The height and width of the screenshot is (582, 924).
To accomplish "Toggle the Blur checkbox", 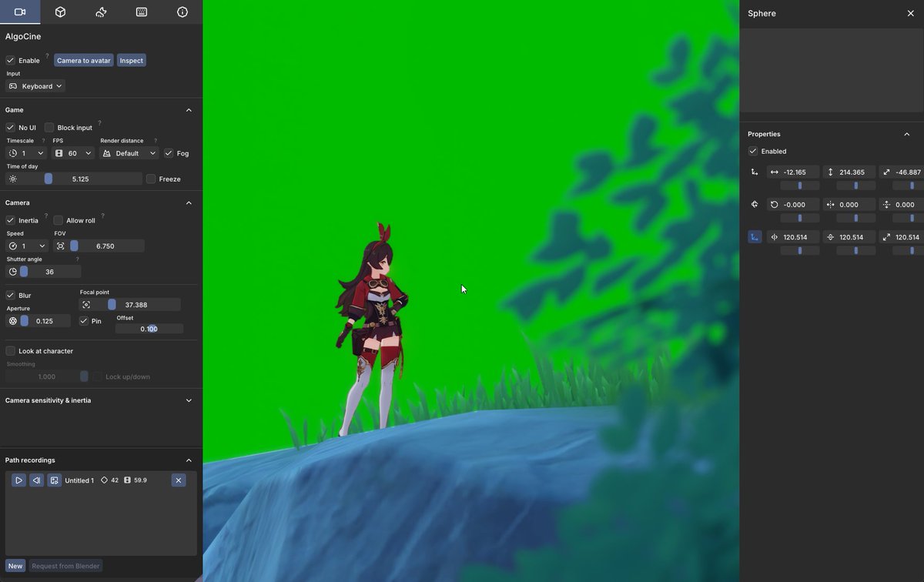I will (x=10, y=295).
